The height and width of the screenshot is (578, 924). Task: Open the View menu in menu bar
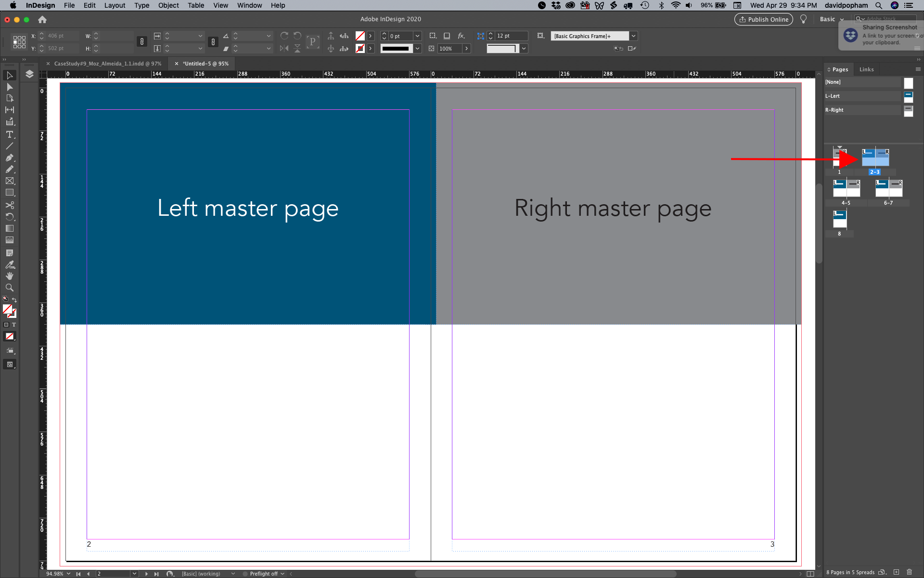(220, 5)
